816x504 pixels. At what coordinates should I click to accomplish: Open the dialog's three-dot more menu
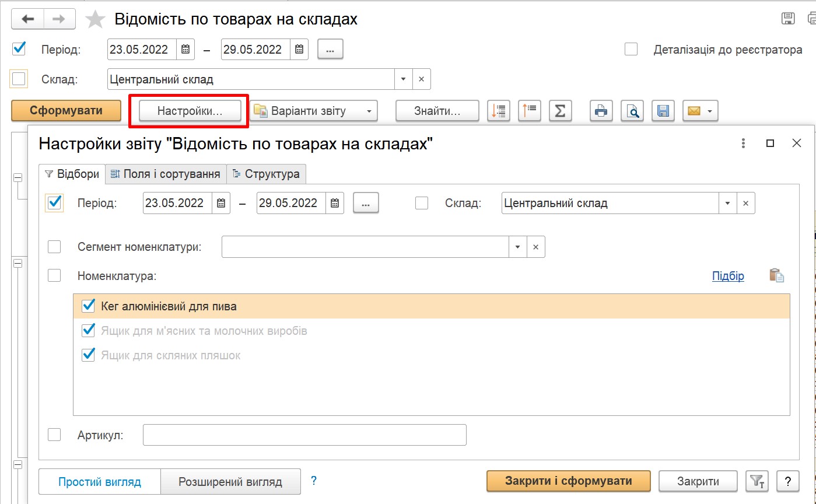(x=743, y=143)
